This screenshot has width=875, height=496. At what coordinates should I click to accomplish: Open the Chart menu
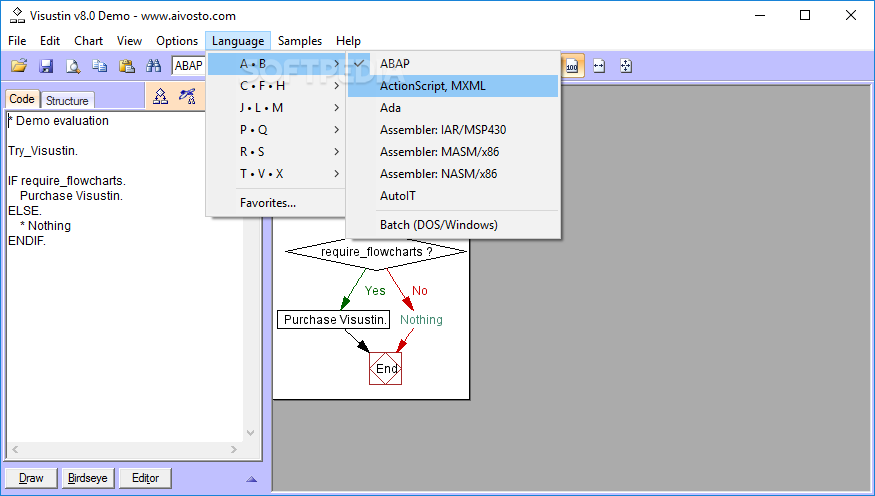point(88,41)
